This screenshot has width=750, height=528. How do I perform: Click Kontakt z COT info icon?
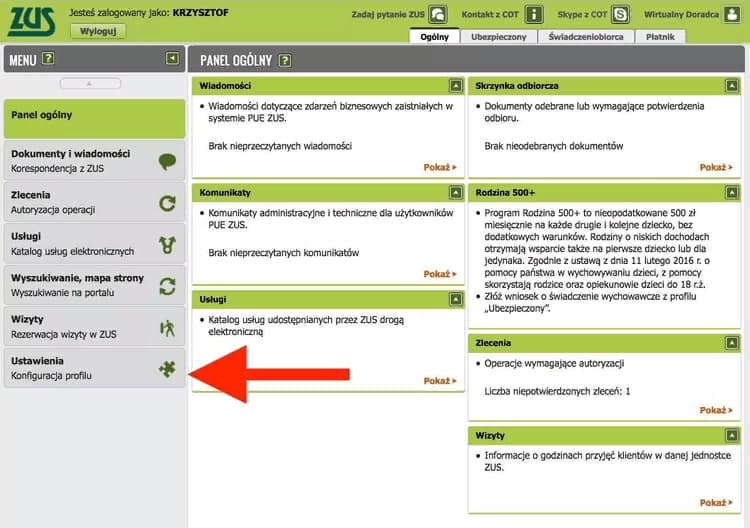535,15
